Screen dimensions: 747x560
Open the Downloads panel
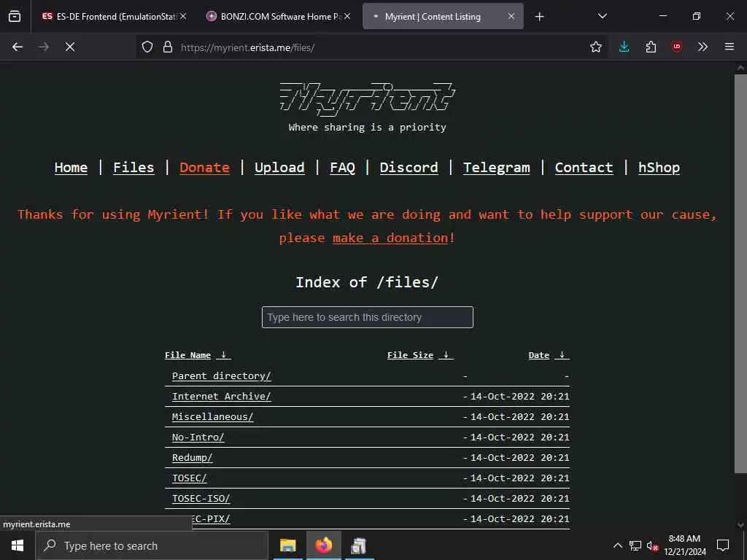[x=624, y=47]
